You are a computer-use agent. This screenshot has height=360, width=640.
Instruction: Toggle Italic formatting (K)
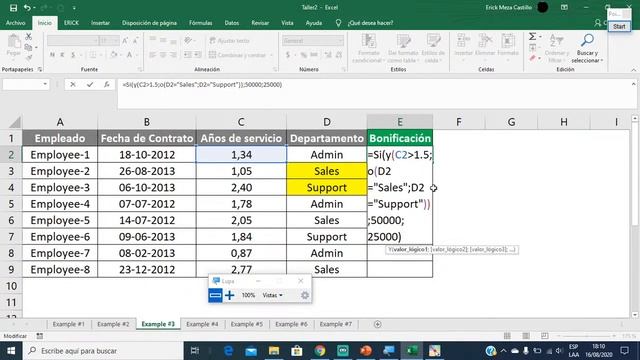[62, 55]
